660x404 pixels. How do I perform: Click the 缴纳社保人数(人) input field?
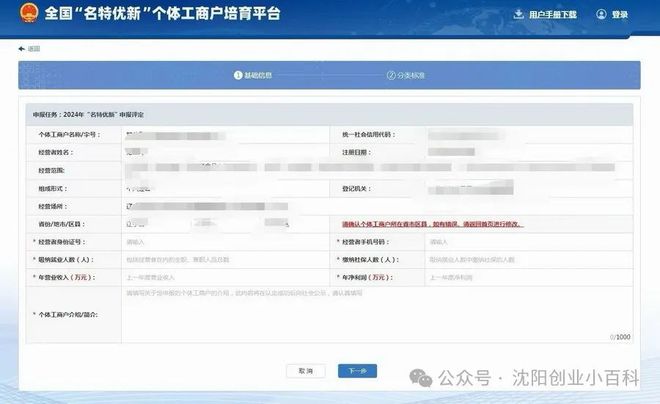(x=529, y=260)
